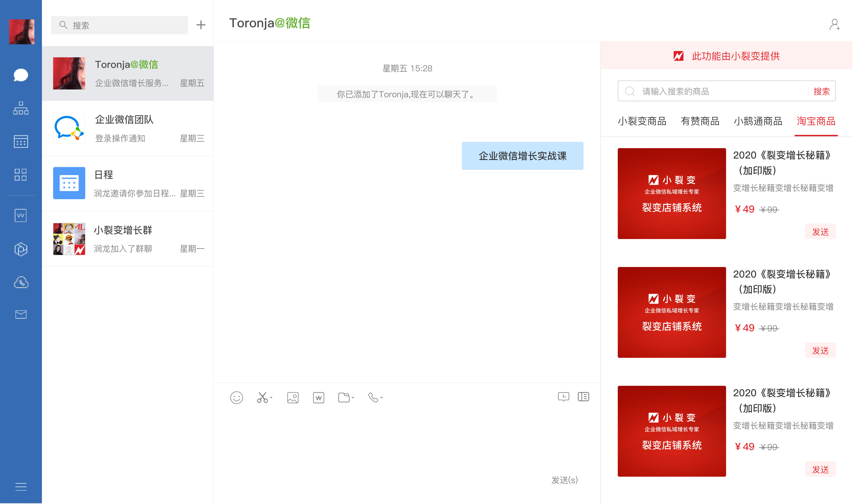The height and width of the screenshot is (504, 853).
Task: Click the 小裂变增长群 group avatar
Action: tap(69, 239)
